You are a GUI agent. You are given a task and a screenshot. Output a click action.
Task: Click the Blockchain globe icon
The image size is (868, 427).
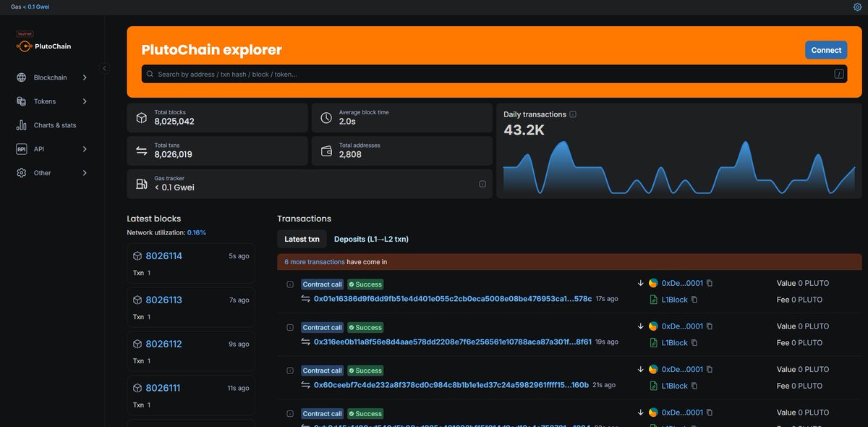(21, 77)
